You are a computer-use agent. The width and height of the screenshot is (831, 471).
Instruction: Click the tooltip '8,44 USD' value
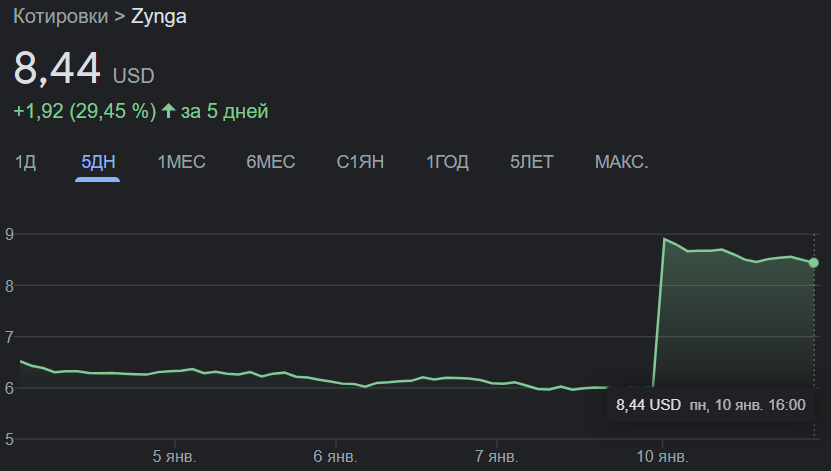[x=648, y=405]
